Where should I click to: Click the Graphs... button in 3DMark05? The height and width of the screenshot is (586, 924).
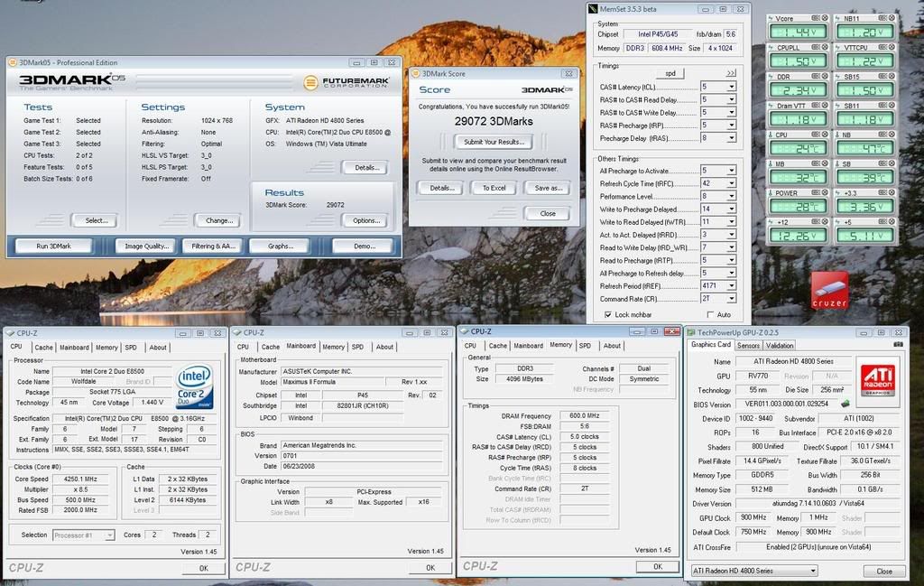[x=280, y=246]
